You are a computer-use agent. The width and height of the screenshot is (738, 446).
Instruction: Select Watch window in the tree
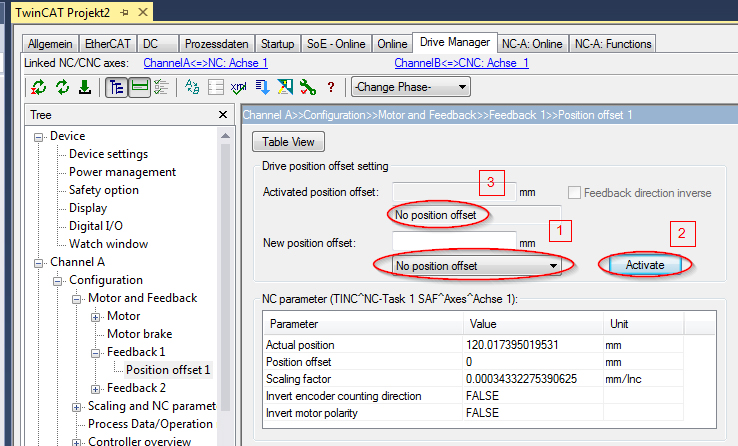click(x=108, y=244)
